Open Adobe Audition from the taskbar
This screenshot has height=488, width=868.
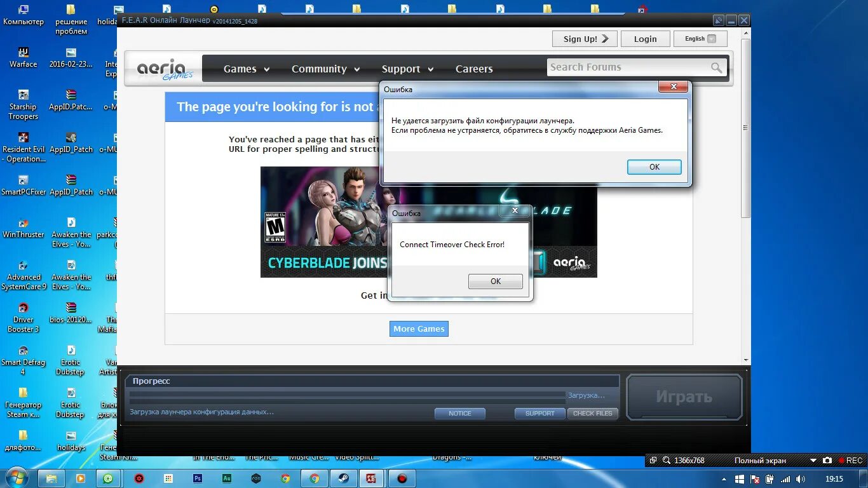click(227, 478)
